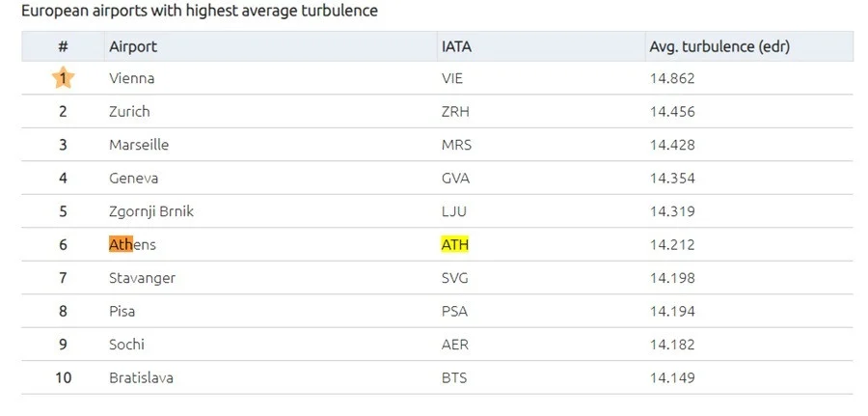Click the Pisa airport name
Image resolution: width=868 pixels, height=416 pixels.
(x=122, y=311)
